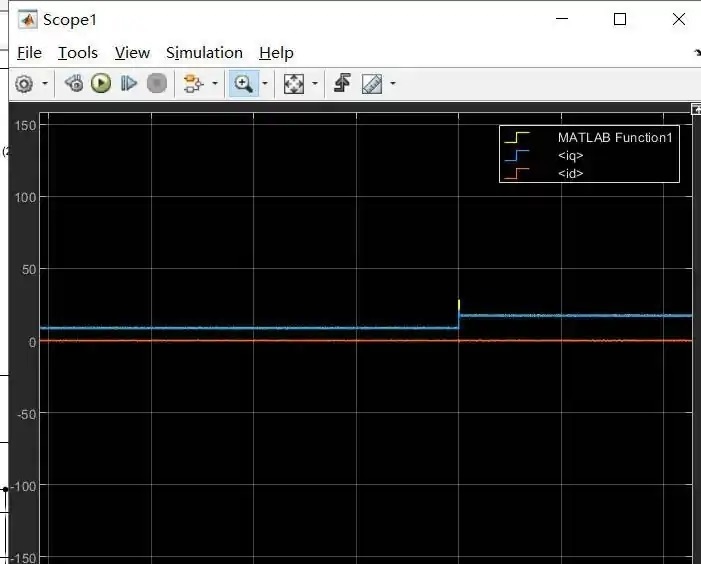Open the File menu
Image resolution: width=701 pixels, height=564 pixels.
[30, 53]
